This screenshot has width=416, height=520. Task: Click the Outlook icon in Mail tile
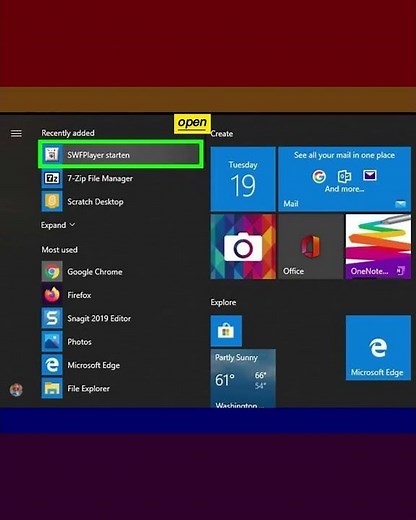click(344, 176)
